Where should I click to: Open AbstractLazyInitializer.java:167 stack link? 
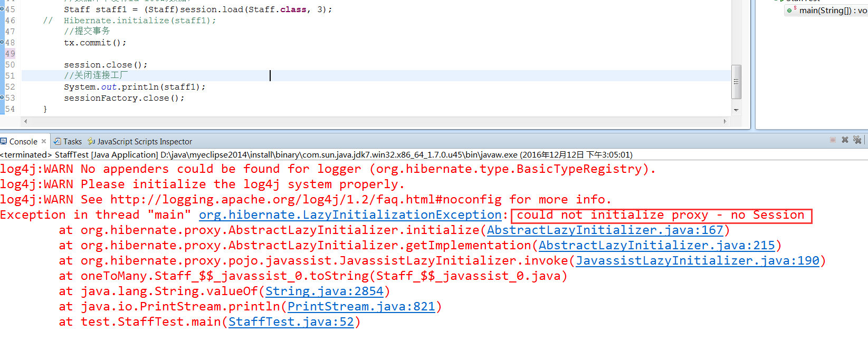click(x=605, y=230)
